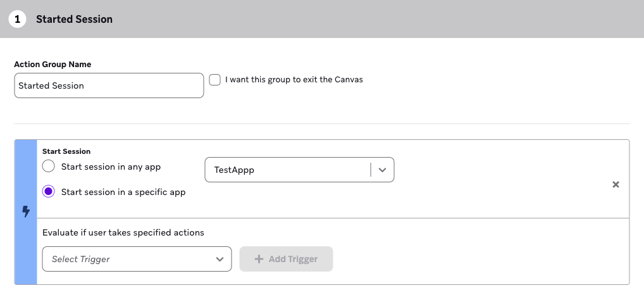Screen dimensions: 644x302
Task: Click the Add Trigger button
Action: pyautogui.click(x=286, y=259)
